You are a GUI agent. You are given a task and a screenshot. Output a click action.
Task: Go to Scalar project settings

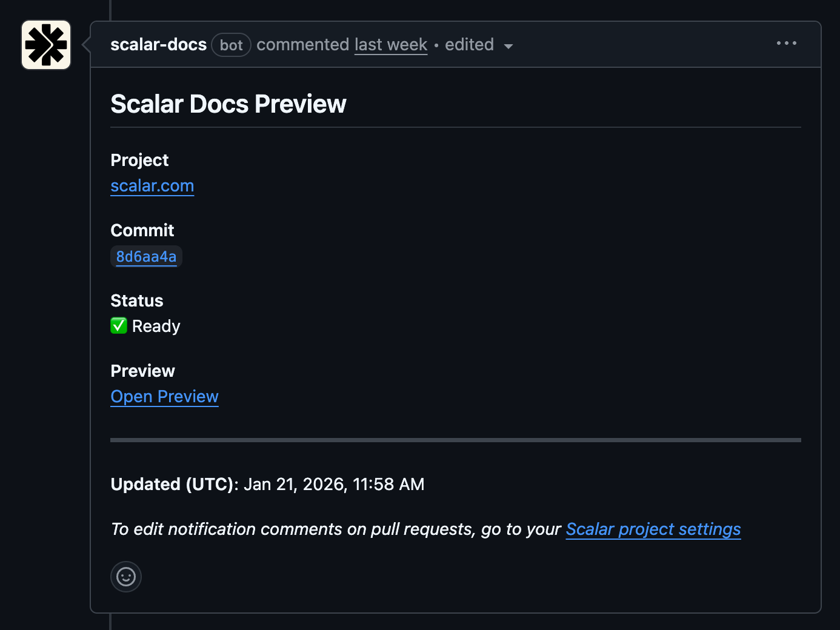(653, 529)
